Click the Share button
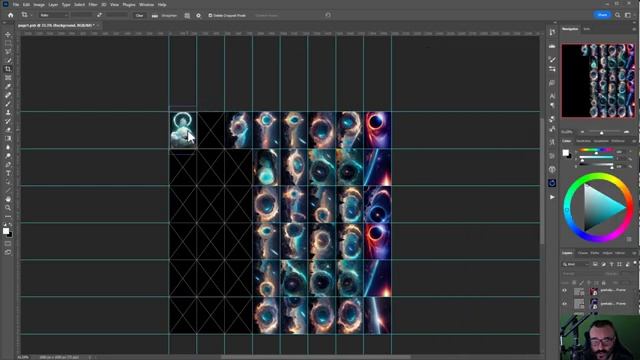640x360 pixels. [602, 15]
